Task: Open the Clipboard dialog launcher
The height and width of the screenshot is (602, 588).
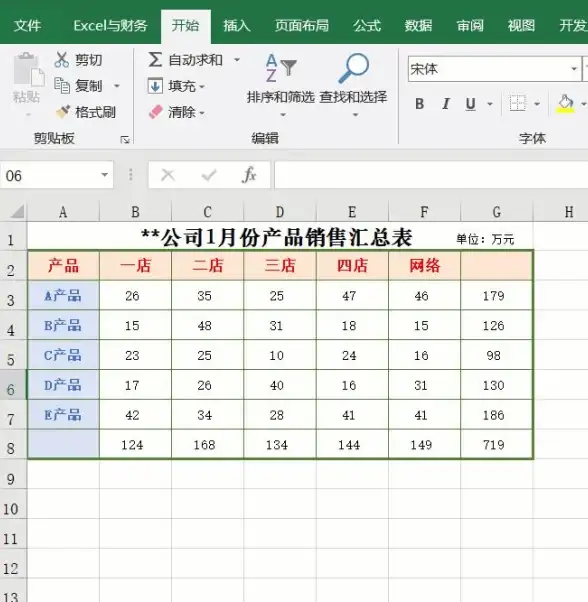Action: pos(125,139)
